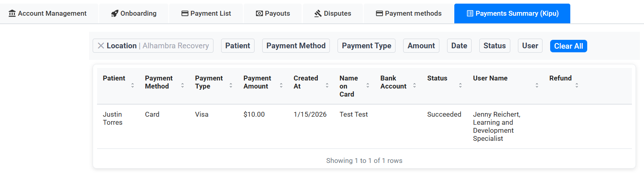This screenshot has height=173, width=644.
Task: Expand the Payment Method filter
Action: click(296, 46)
